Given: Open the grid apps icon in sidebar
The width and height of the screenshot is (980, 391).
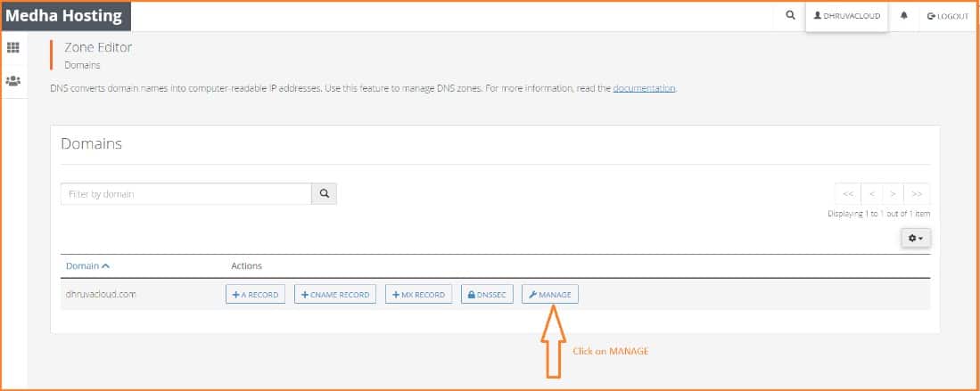Looking at the screenshot, I should [13, 47].
